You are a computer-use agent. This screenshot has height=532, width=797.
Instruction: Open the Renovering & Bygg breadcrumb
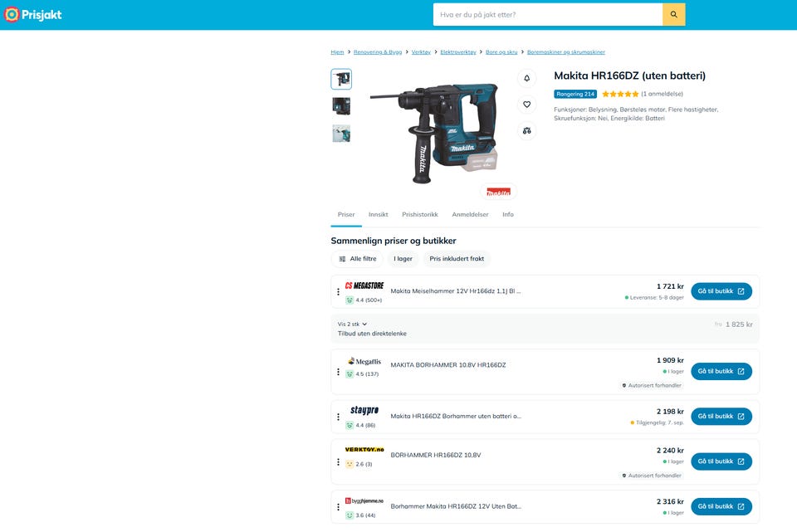[378, 51]
